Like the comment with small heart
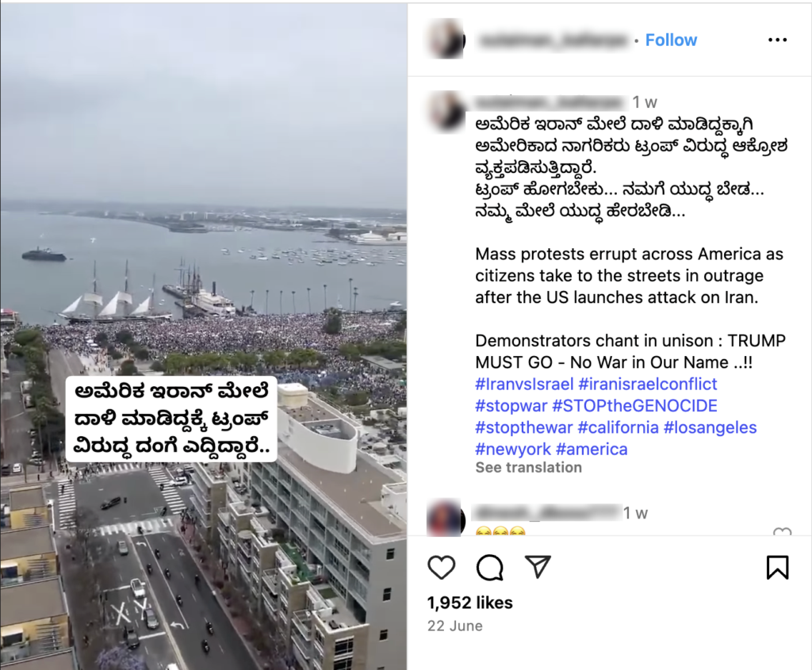 coord(782,532)
